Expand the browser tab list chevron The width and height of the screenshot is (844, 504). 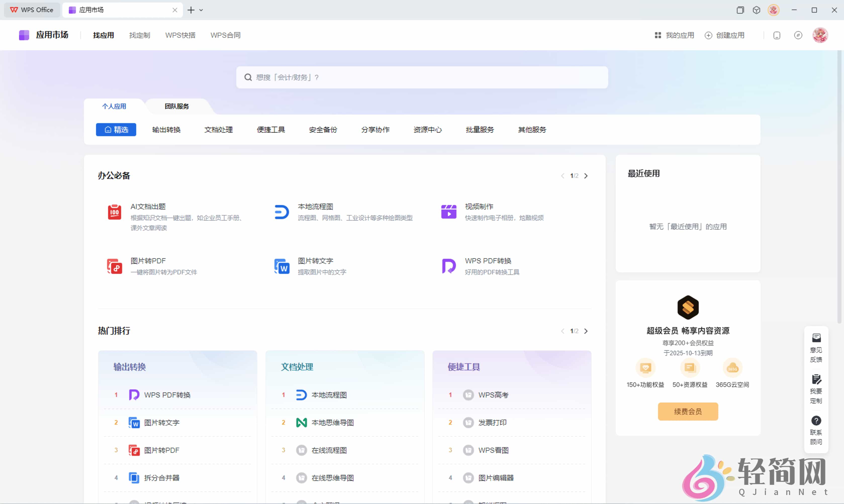pos(201,10)
